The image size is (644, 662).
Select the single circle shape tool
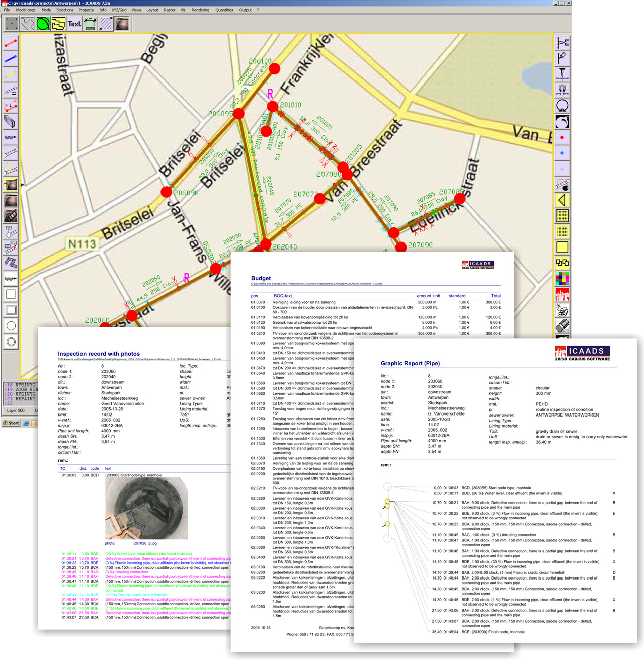click(x=11, y=326)
